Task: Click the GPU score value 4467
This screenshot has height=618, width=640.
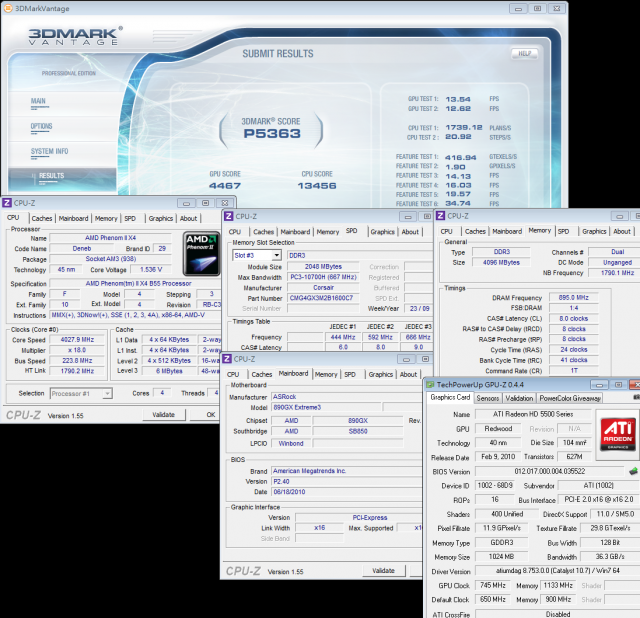Action: click(225, 186)
